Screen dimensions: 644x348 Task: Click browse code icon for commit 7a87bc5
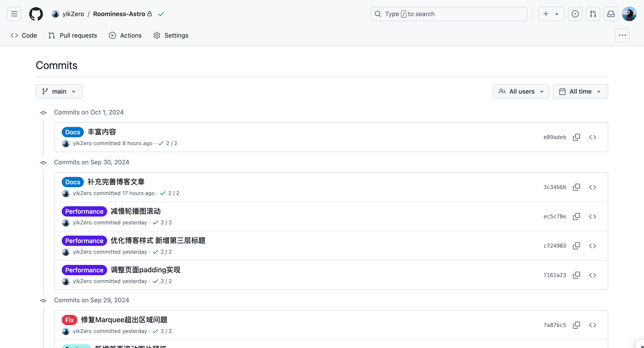pos(593,325)
